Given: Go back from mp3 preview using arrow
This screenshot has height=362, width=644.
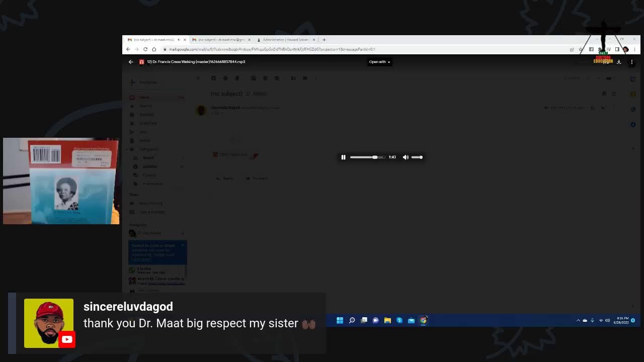Looking at the screenshot, I should (x=131, y=62).
